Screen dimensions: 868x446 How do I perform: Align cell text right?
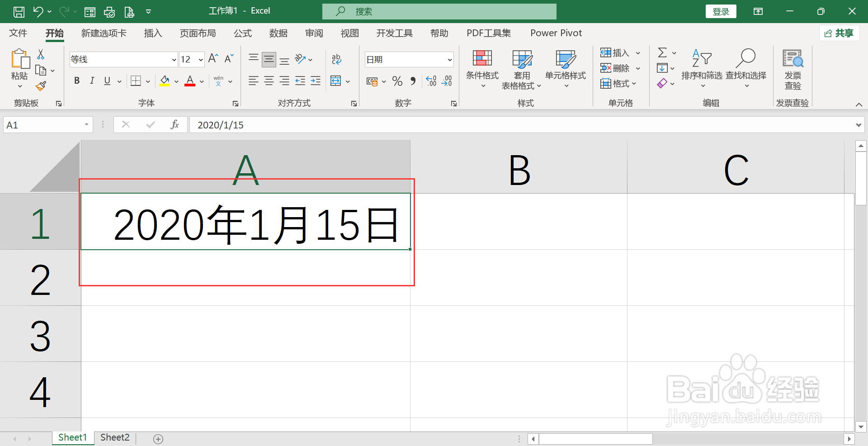coord(284,81)
